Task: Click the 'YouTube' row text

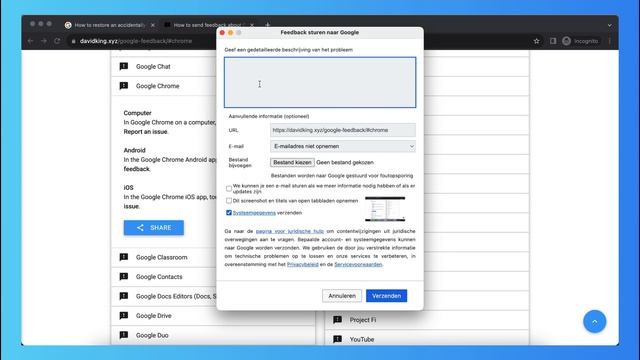Action: (362, 340)
